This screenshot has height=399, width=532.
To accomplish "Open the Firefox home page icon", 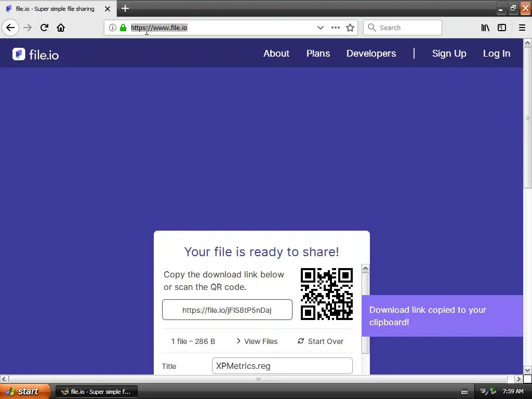I will tap(61, 28).
